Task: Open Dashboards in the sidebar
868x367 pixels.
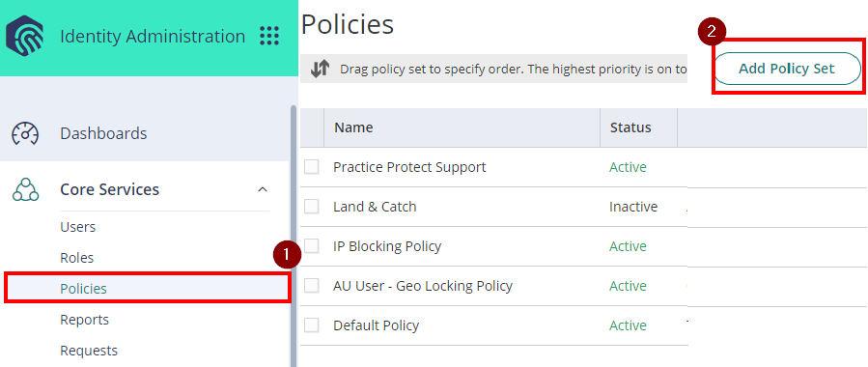Action: pyautogui.click(x=103, y=133)
